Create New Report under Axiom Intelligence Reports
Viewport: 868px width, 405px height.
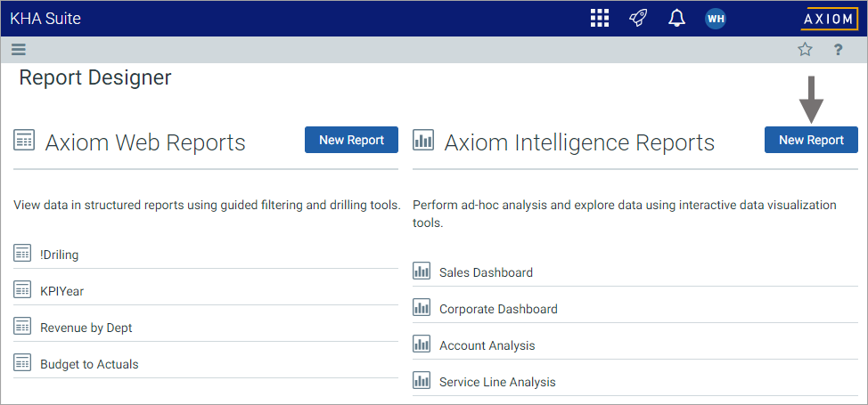[x=811, y=140]
